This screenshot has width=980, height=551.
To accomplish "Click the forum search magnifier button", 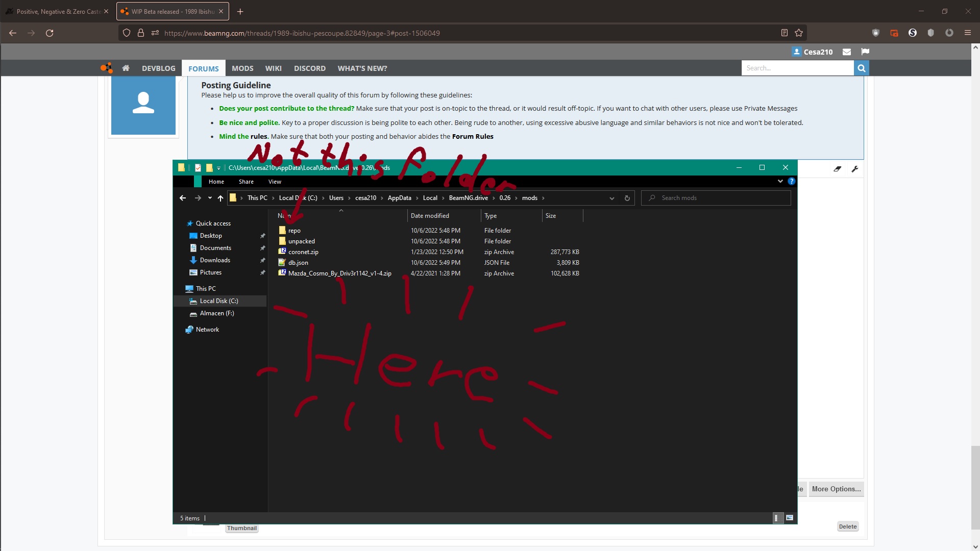I will (861, 68).
